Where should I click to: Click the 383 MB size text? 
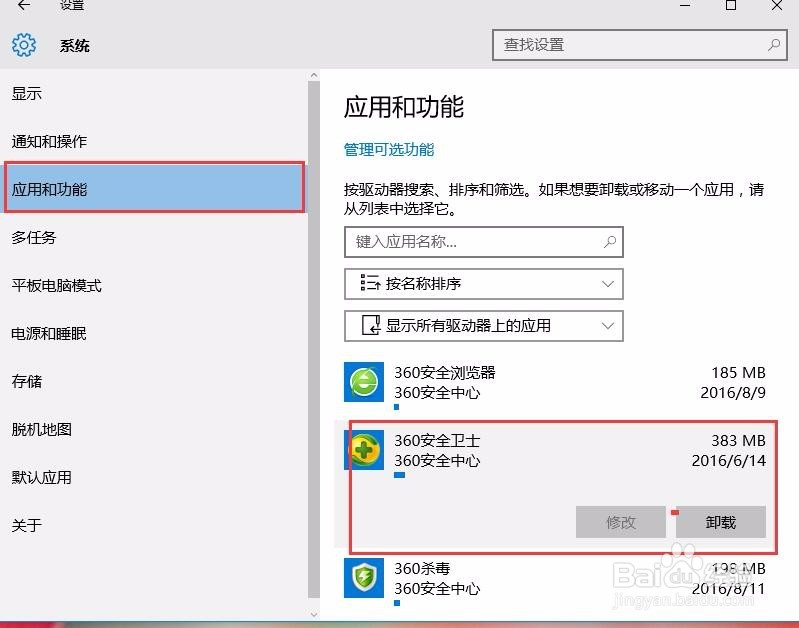[738, 440]
